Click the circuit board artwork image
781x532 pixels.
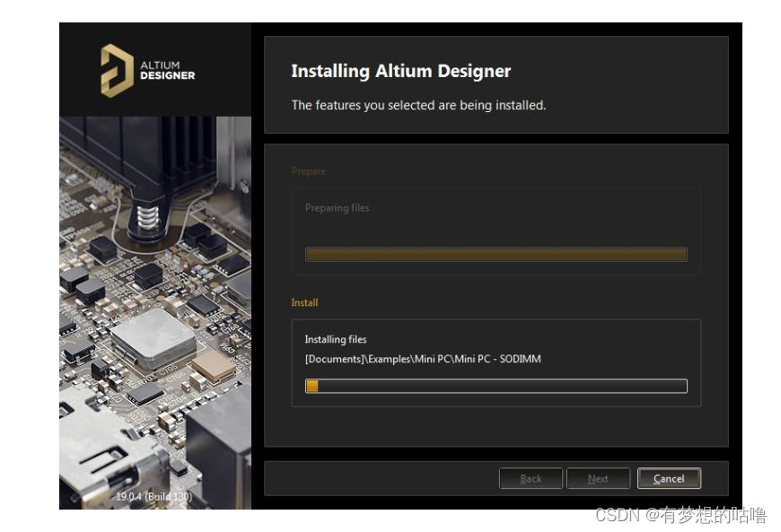(x=155, y=312)
